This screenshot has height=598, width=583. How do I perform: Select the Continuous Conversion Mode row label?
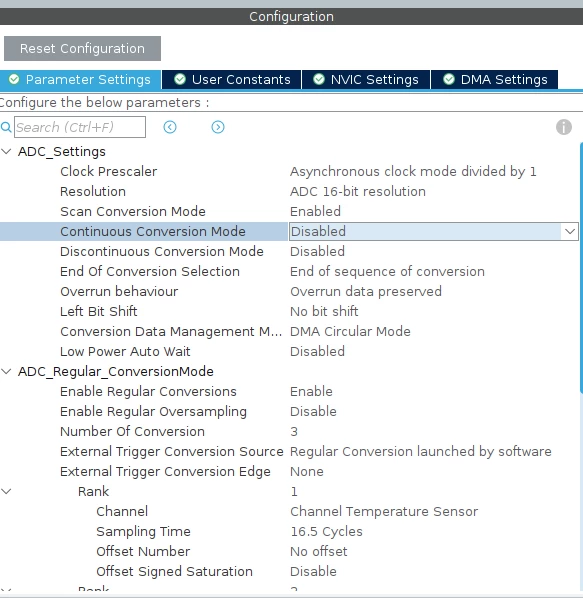click(153, 231)
